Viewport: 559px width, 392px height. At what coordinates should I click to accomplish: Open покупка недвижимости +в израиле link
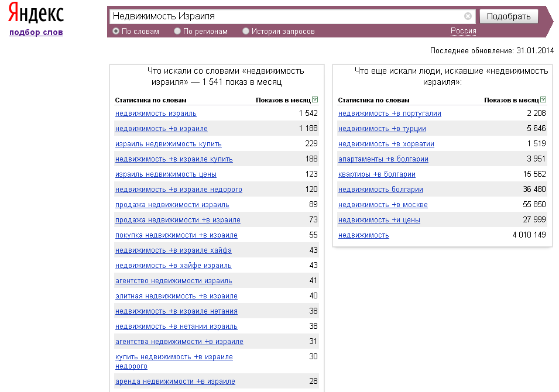(176, 235)
